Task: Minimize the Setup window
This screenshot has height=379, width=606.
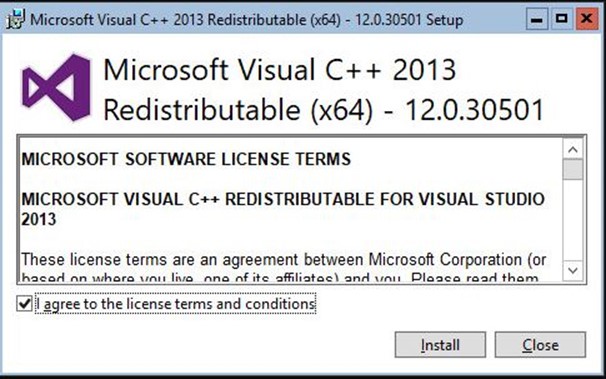Action: pyautogui.click(x=537, y=19)
